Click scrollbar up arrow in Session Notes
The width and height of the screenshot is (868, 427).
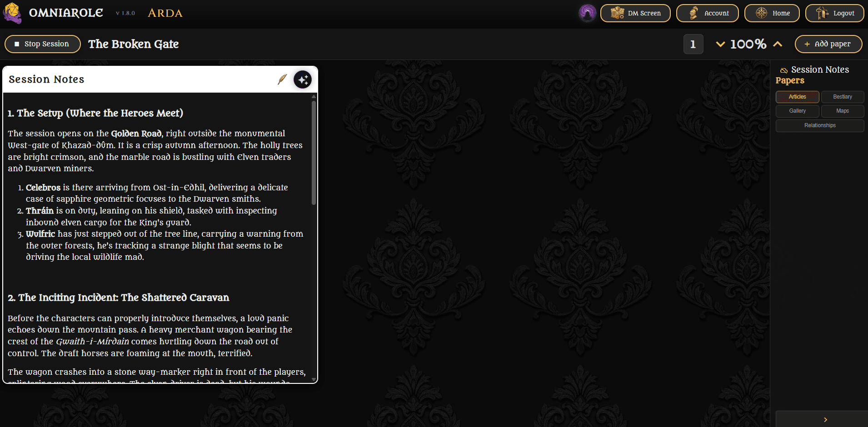[x=314, y=97]
